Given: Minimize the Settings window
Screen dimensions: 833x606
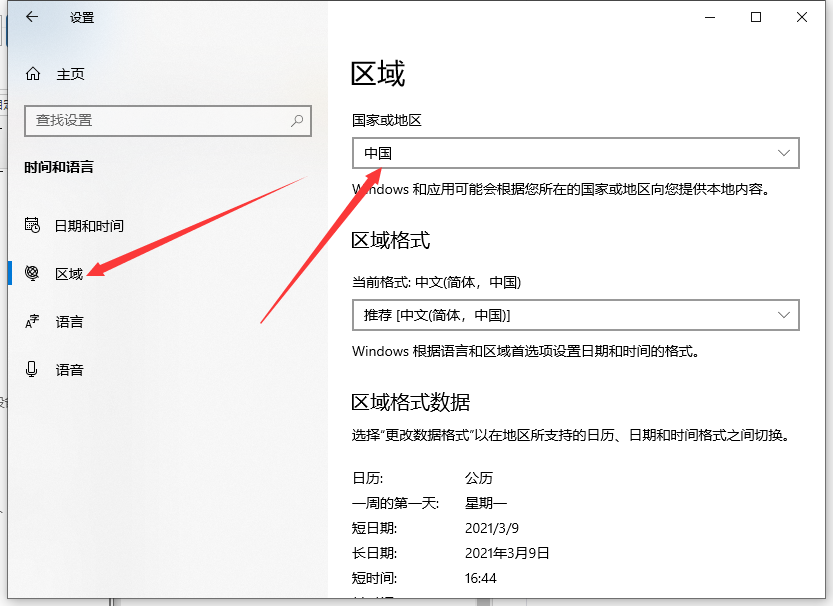Looking at the screenshot, I should point(709,17).
